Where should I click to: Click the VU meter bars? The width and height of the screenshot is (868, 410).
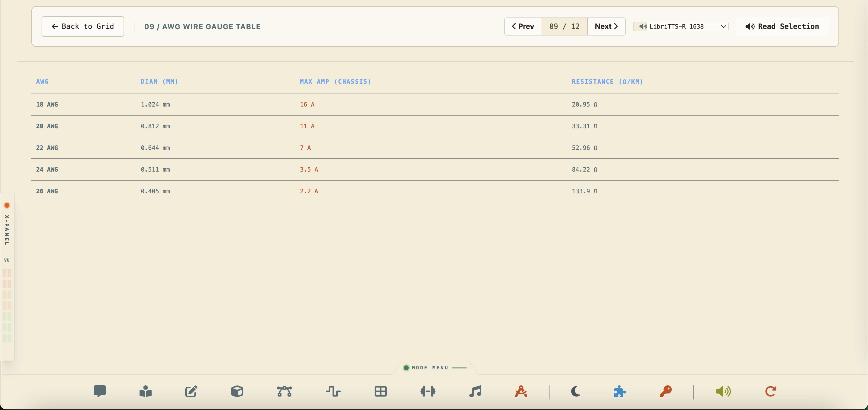click(x=7, y=305)
